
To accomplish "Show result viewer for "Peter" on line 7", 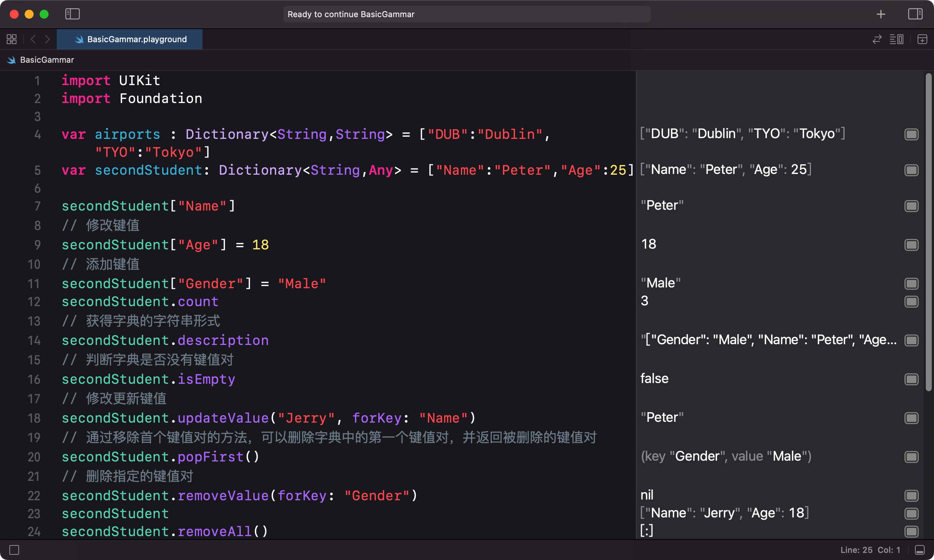I will [x=911, y=206].
